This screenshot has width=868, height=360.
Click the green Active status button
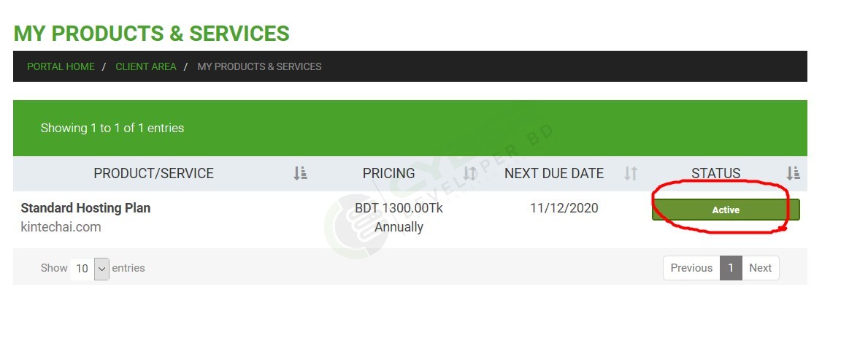726,210
